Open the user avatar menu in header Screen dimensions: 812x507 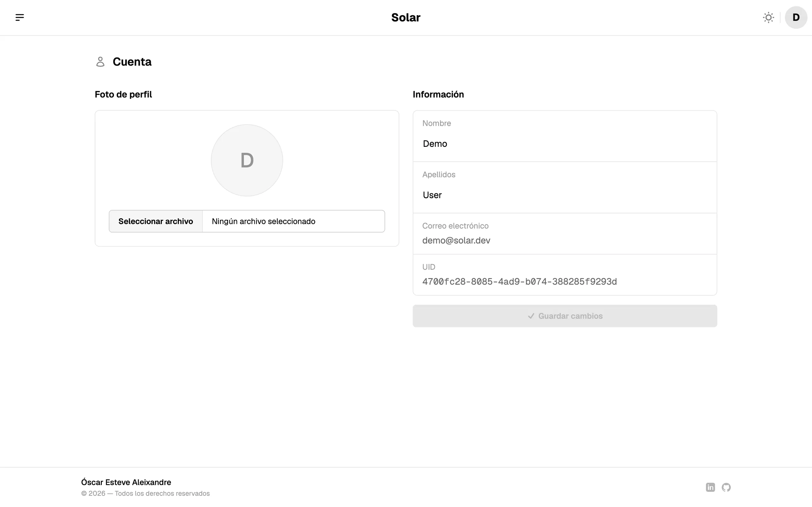[x=796, y=17]
